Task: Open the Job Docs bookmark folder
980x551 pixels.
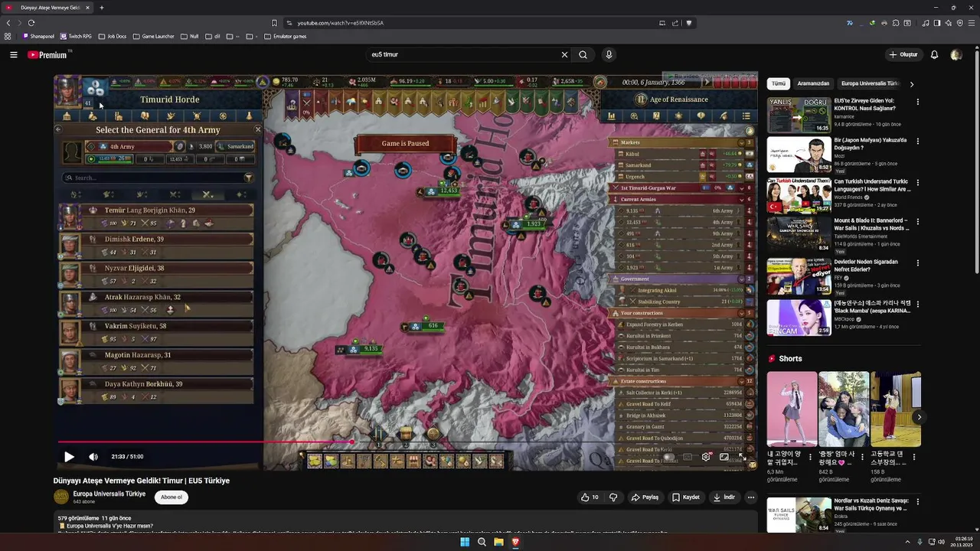Action: pos(113,36)
